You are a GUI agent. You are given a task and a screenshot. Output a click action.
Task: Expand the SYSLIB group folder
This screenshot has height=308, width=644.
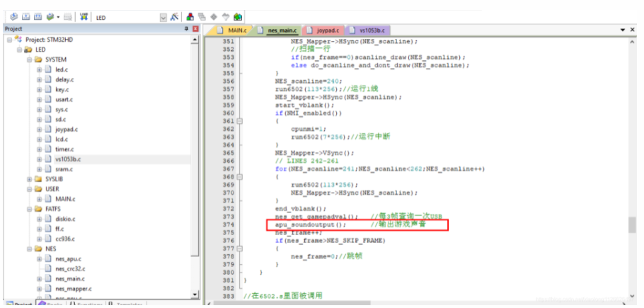[x=30, y=179]
